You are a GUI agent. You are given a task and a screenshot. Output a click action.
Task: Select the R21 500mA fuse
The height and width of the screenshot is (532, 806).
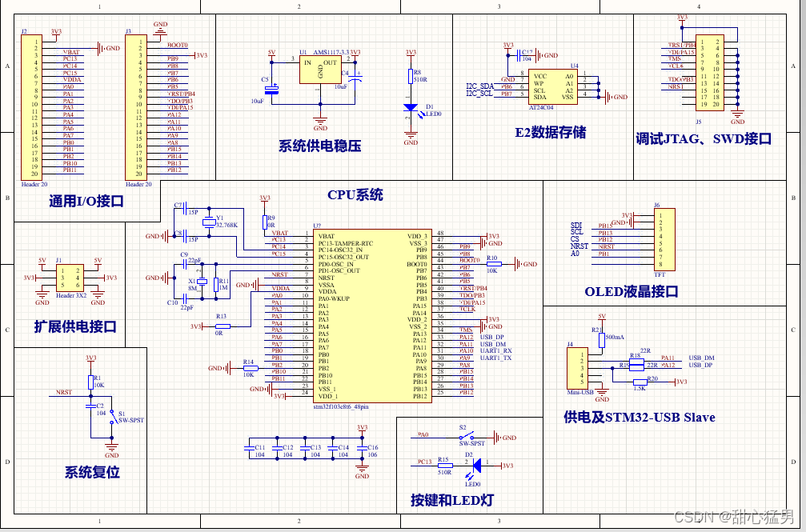coord(601,340)
